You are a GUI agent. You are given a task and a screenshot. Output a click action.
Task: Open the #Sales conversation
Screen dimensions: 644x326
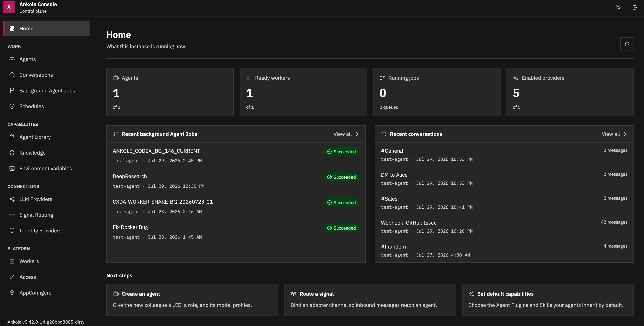click(504, 203)
